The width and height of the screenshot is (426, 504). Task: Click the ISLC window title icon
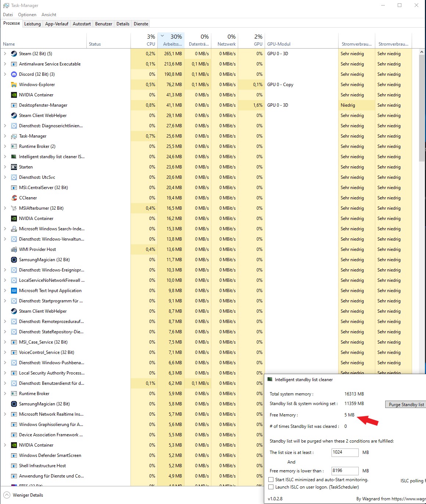click(270, 379)
